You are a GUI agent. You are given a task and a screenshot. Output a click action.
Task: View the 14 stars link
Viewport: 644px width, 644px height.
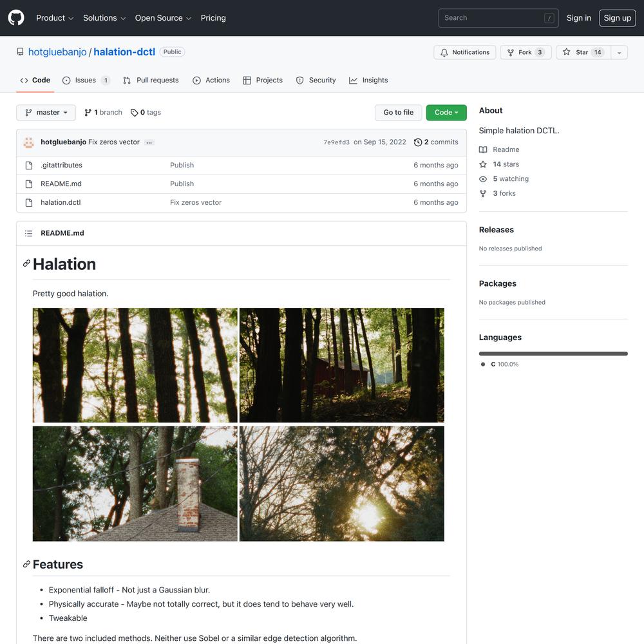point(500,164)
